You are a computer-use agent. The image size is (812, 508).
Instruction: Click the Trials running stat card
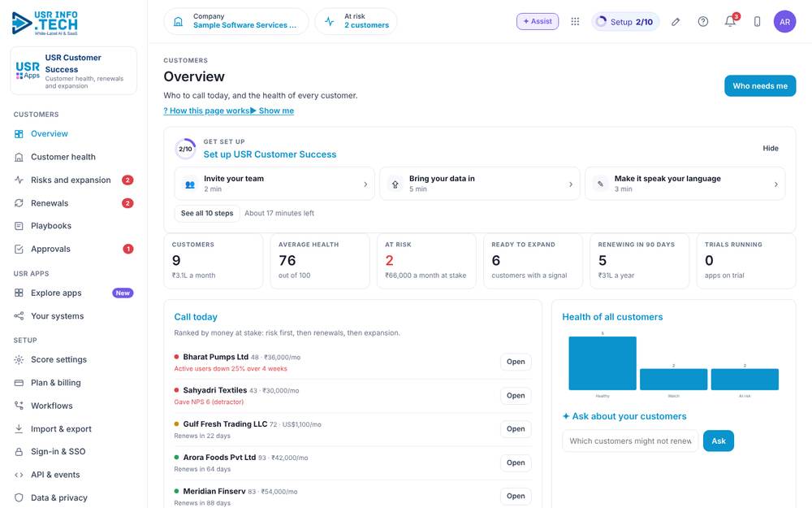[745, 261]
